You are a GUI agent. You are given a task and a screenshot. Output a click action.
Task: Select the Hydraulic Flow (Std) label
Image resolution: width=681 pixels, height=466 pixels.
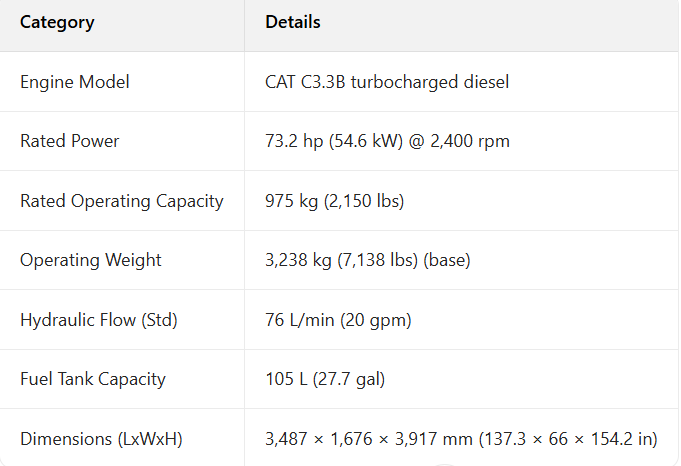[98, 320]
